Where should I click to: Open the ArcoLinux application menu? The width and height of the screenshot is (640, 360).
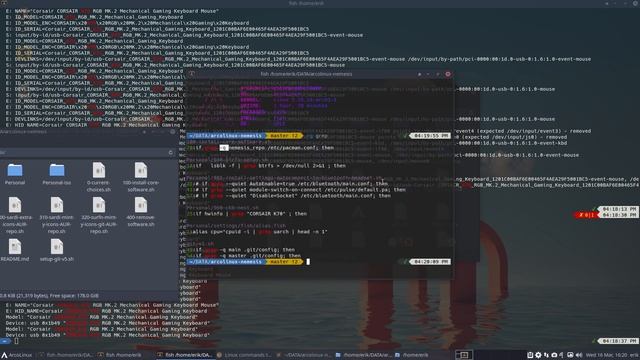pyautogui.click(x=17, y=355)
